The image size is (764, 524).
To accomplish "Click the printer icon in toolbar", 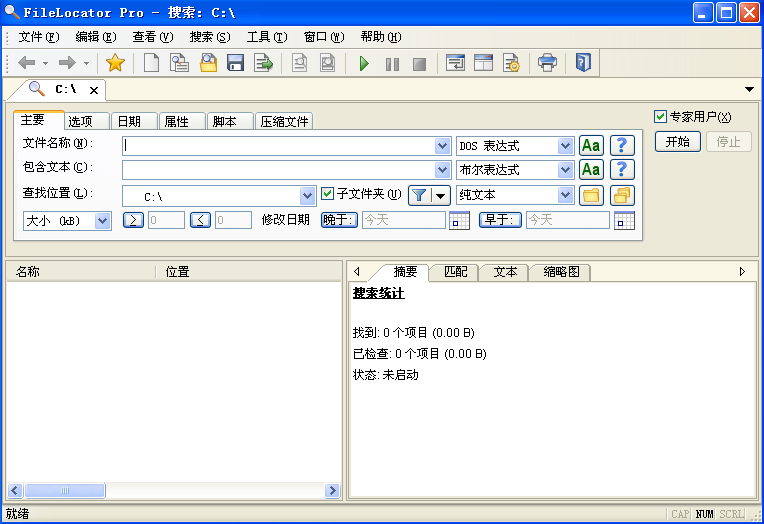I will pos(547,63).
